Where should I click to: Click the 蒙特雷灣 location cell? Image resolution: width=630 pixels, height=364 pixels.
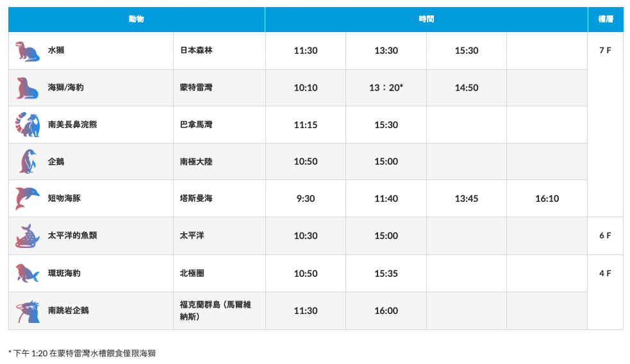(196, 88)
